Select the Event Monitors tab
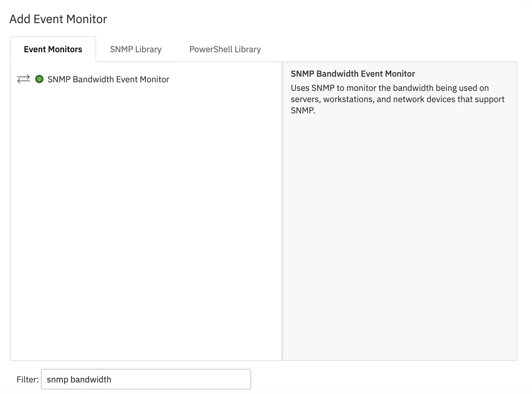This screenshot has height=394, width=532. click(x=53, y=49)
